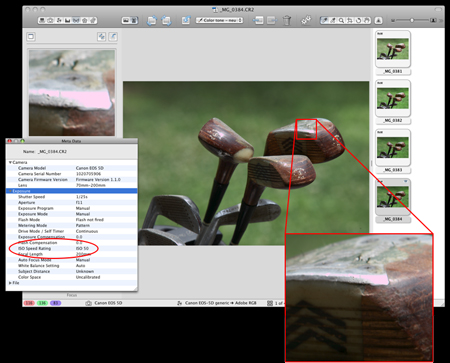
Task: Open the Color tone style dropdown
Action: [x=219, y=21]
